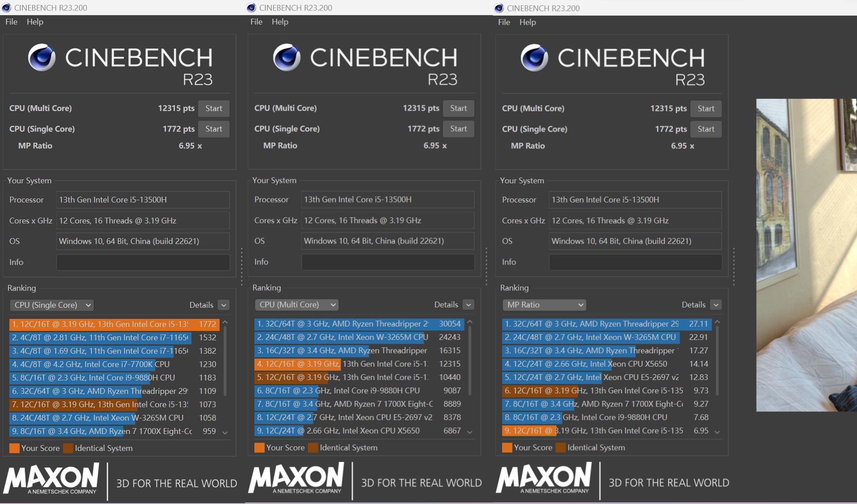Image resolution: width=857 pixels, height=504 pixels.
Task: Click the scroll-down arrow of the single-core ranking list
Action: coord(225,432)
